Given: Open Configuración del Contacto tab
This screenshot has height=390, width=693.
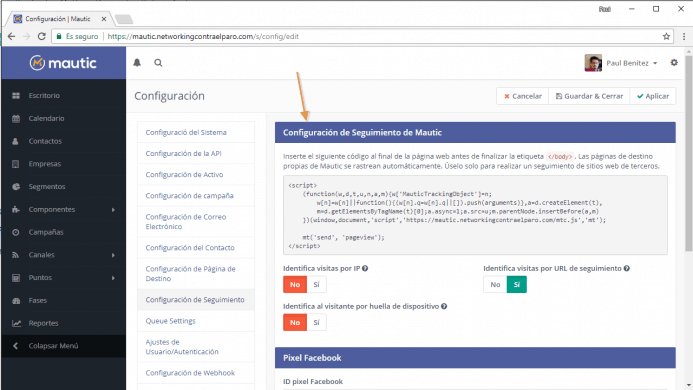Looking at the screenshot, I should click(196, 248).
